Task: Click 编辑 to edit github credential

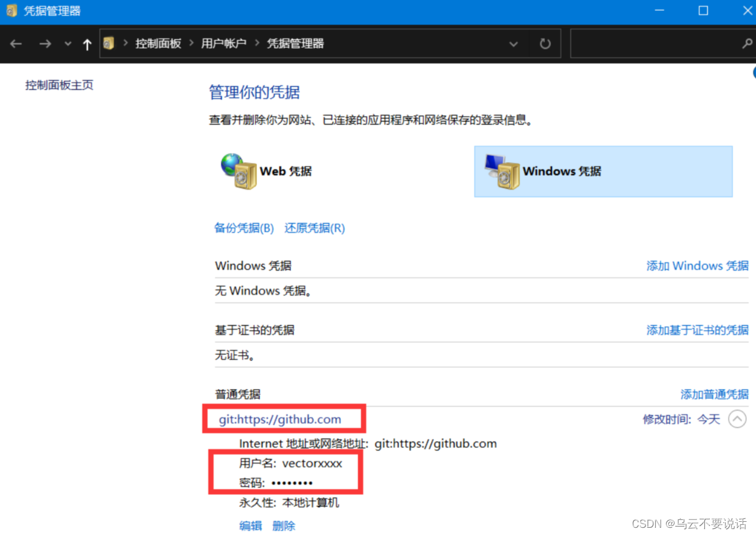Action: (x=251, y=526)
